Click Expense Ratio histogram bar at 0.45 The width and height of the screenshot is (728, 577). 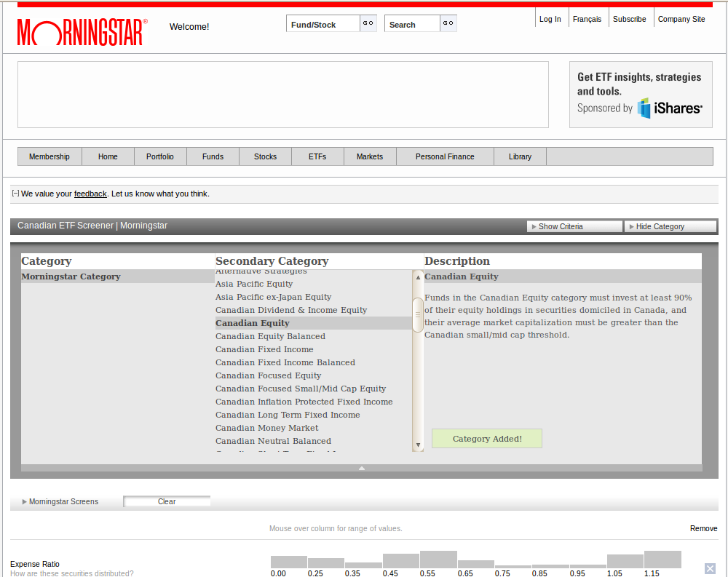point(401,561)
